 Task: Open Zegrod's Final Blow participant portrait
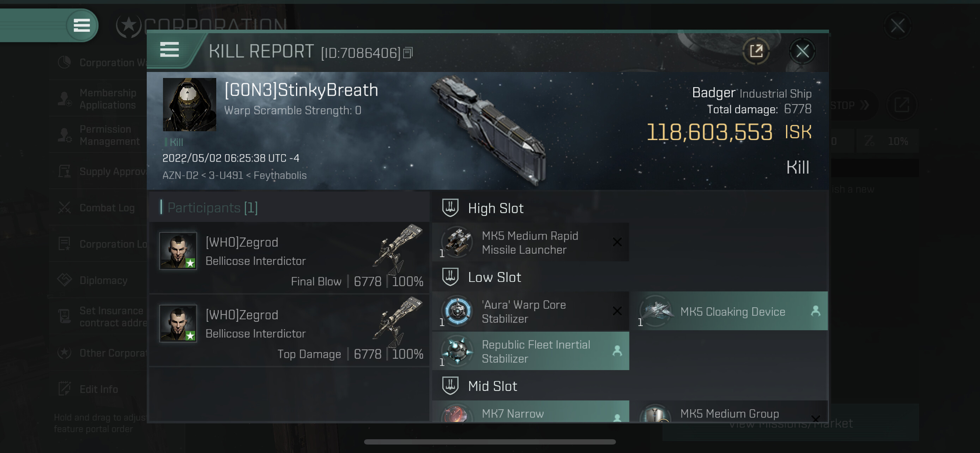178,250
